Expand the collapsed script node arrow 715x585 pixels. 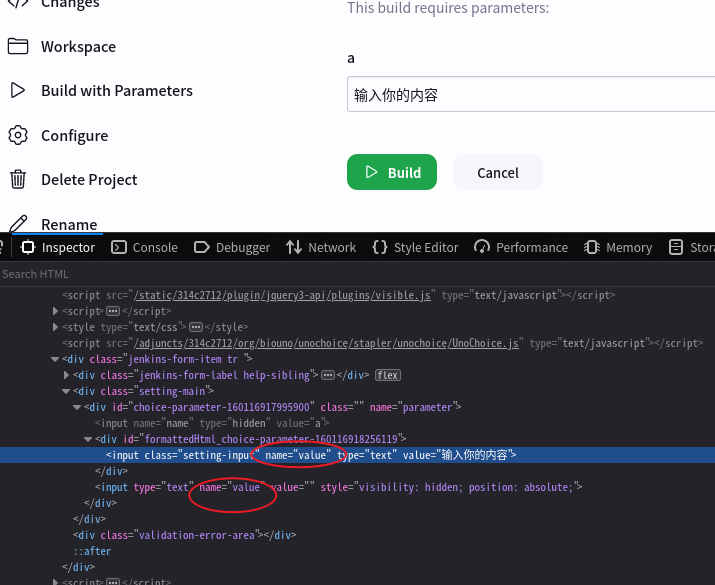click(55, 311)
